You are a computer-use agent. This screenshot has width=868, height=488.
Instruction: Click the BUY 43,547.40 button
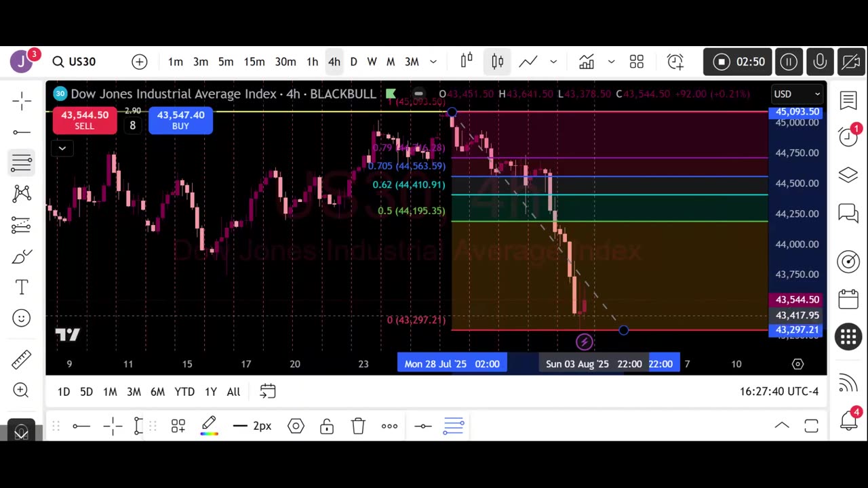pyautogui.click(x=180, y=120)
